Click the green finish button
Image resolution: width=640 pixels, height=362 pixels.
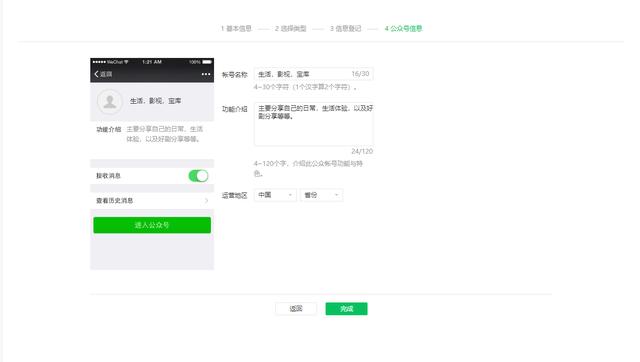click(x=346, y=309)
